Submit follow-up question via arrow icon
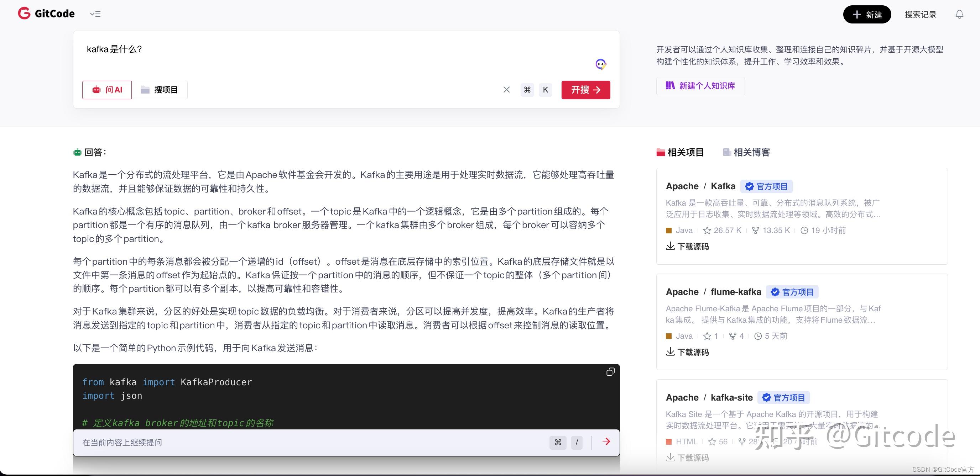 tap(606, 442)
